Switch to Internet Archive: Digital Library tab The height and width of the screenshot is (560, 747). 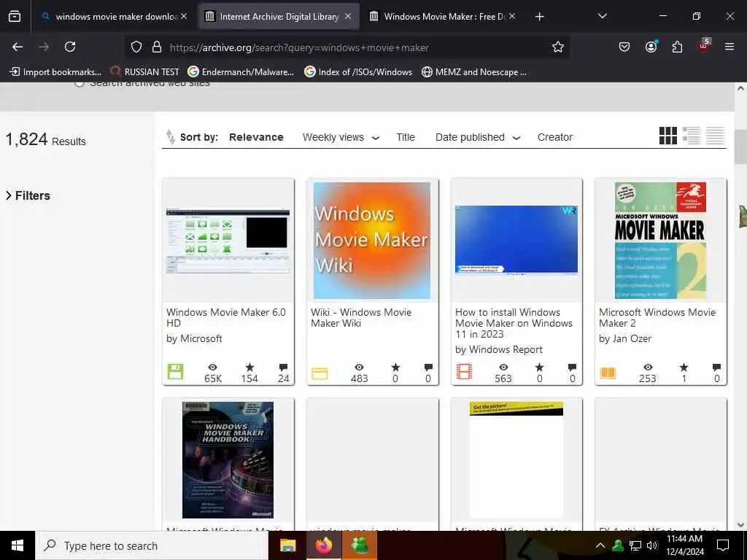[278, 17]
